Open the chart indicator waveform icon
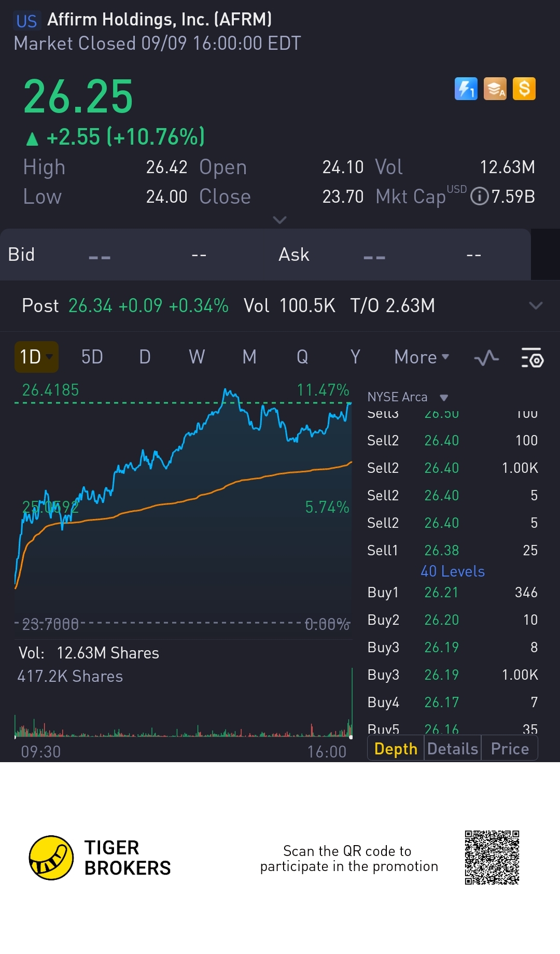The width and height of the screenshot is (560, 954). 486,358
